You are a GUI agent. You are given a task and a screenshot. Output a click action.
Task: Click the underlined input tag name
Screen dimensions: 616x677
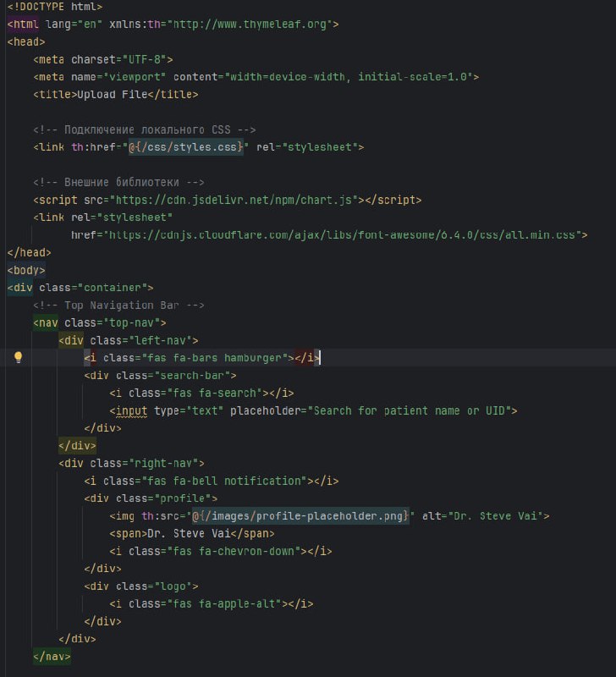click(x=131, y=411)
